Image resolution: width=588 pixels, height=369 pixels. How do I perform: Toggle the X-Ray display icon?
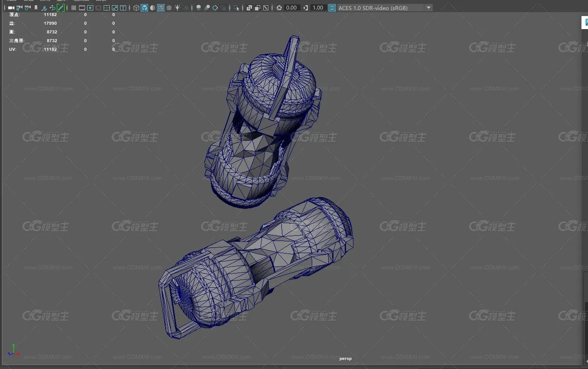[248, 8]
